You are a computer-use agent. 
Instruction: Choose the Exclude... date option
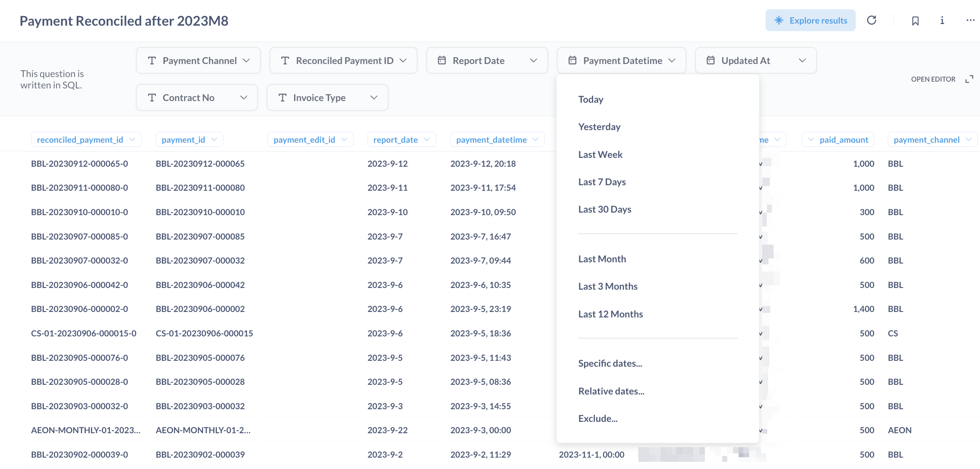pos(597,418)
